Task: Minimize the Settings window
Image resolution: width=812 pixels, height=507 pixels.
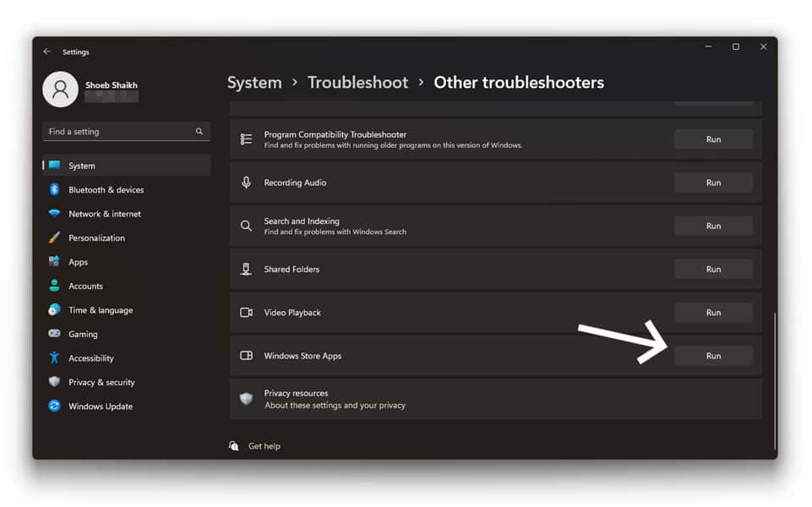Action: pos(708,46)
